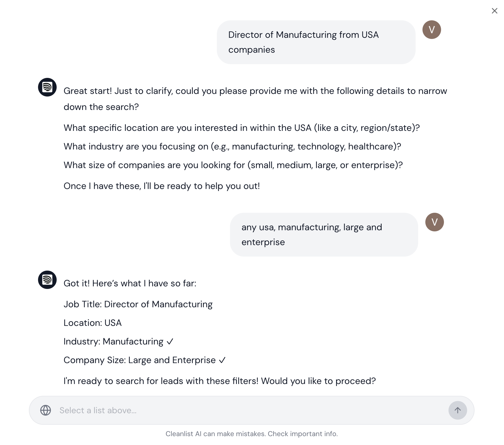Click the close X at the top right
Viewport: 504px width, 445px height.
(494, 11)
